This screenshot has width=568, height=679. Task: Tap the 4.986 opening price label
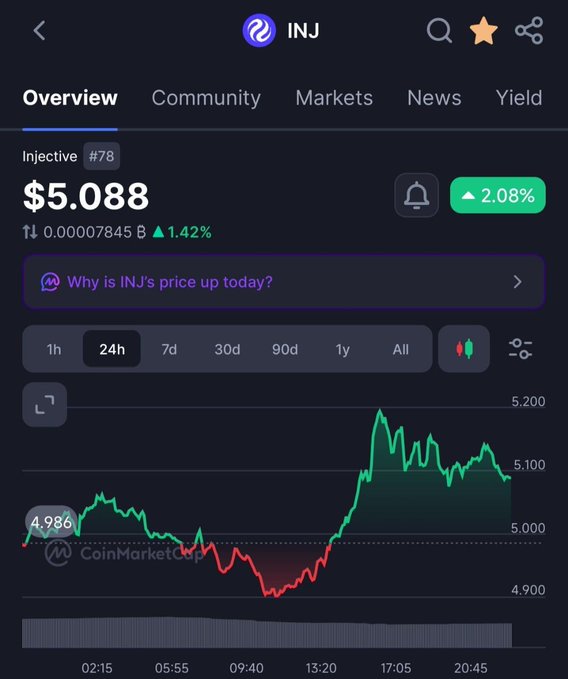pyautogui.click(x=51, y=522)
